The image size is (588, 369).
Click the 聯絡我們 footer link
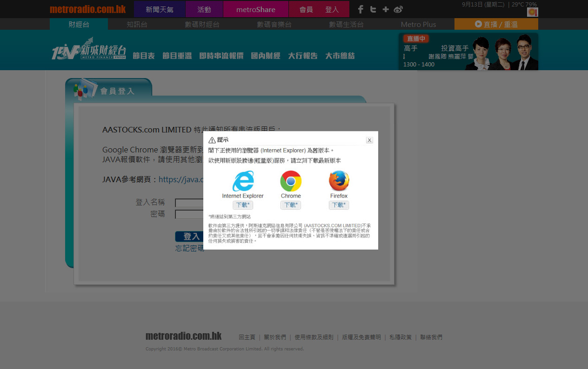[x=431, y=337]
